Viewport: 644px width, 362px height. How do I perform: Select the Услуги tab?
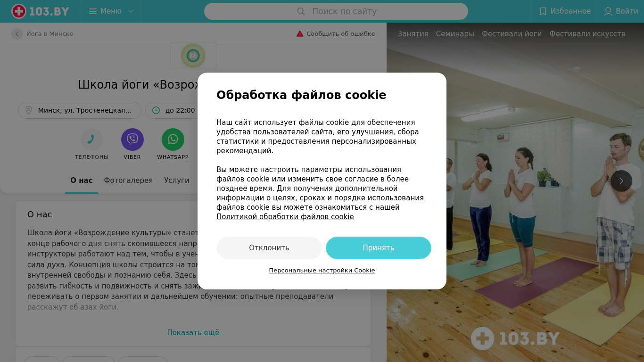pyautogui.click(x=177, y=181)
